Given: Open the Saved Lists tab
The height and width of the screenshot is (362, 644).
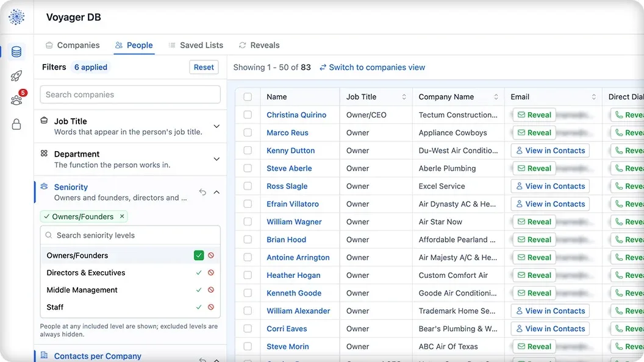Looking at the screenshot, I should [x=196, y=45].
